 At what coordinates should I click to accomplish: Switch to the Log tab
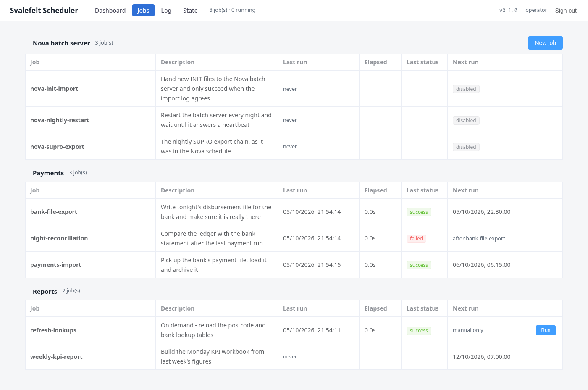166,11
